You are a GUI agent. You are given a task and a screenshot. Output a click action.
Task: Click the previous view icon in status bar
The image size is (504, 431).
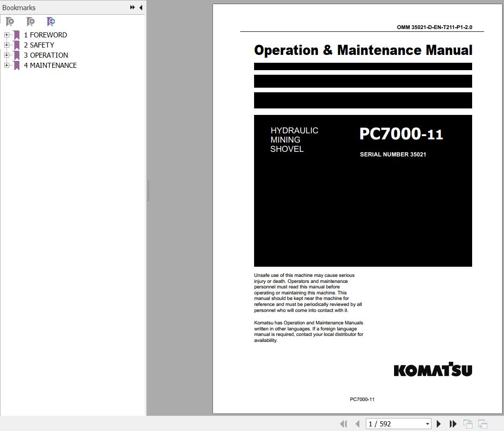468,424
